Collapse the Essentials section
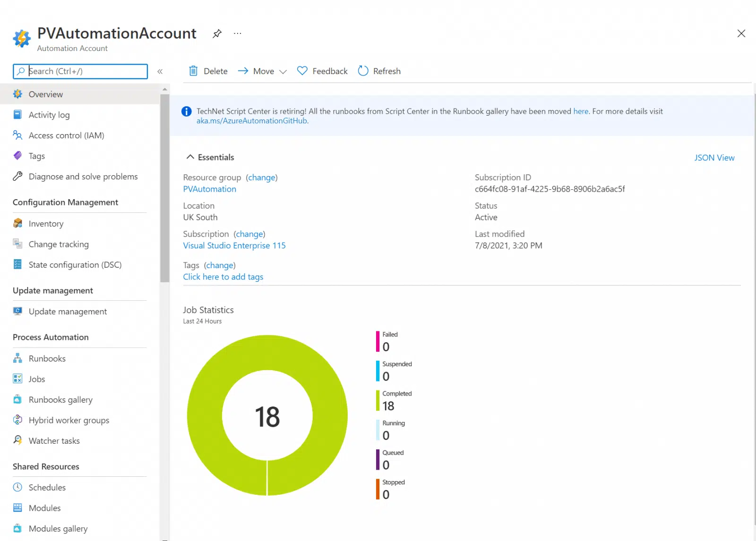Screen dimensions: 756x541 point(190,157)
